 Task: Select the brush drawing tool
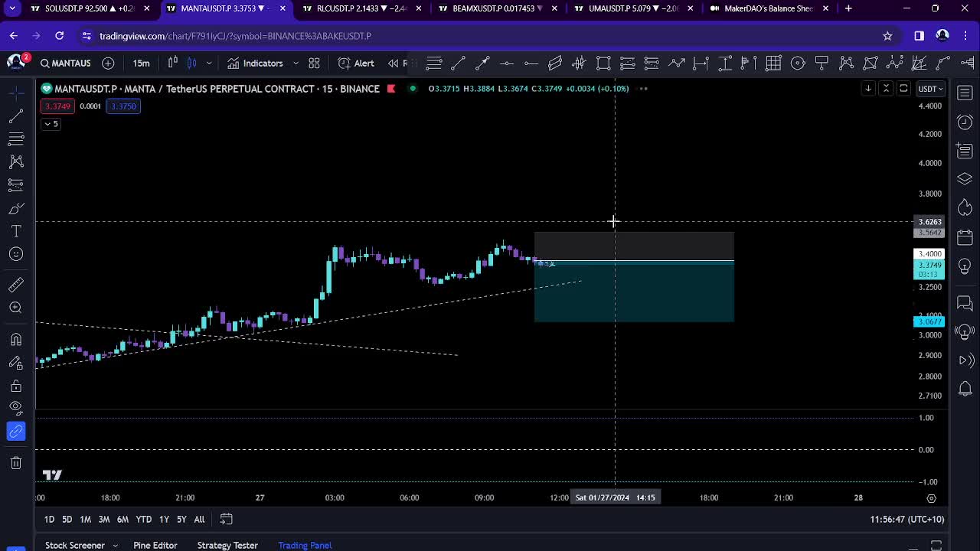(16, 208)
